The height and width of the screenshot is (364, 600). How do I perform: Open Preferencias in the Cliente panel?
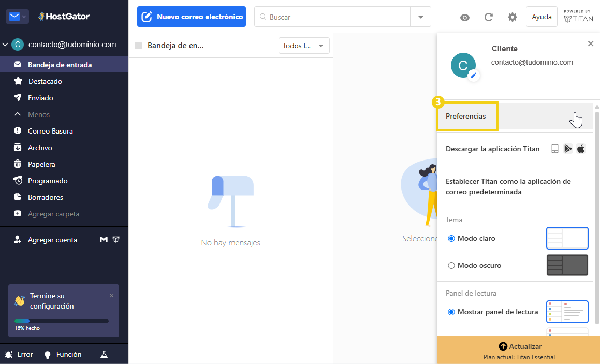467,117
